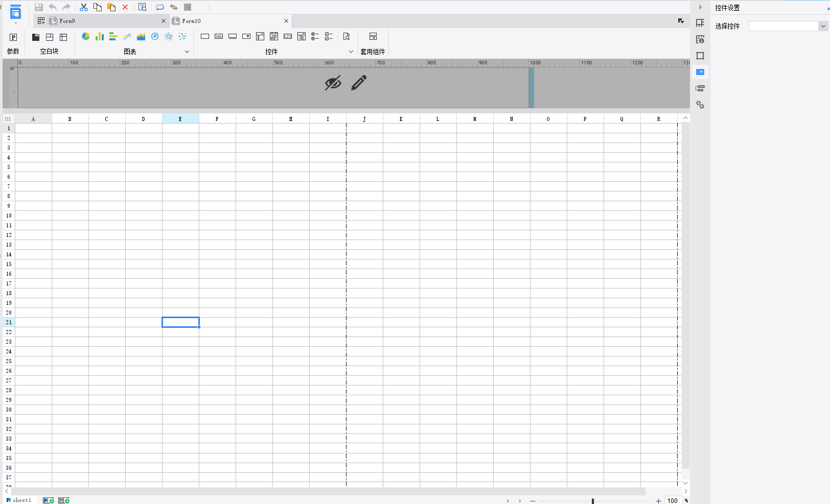Image resolution: width=830 pixels, height=504 pixels.
Task: Click the horizontal scrollbar at bottom
Action: 328,491
